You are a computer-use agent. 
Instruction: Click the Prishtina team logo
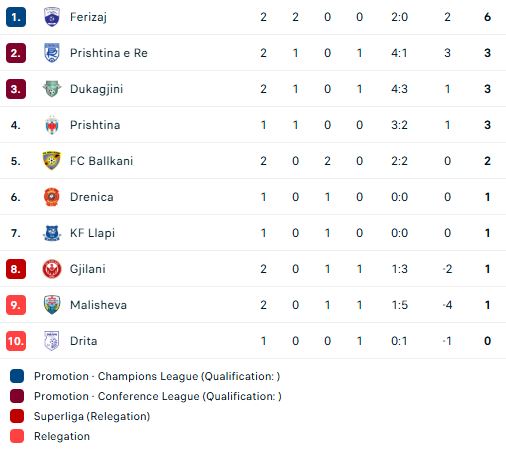(x=52, y=125)
